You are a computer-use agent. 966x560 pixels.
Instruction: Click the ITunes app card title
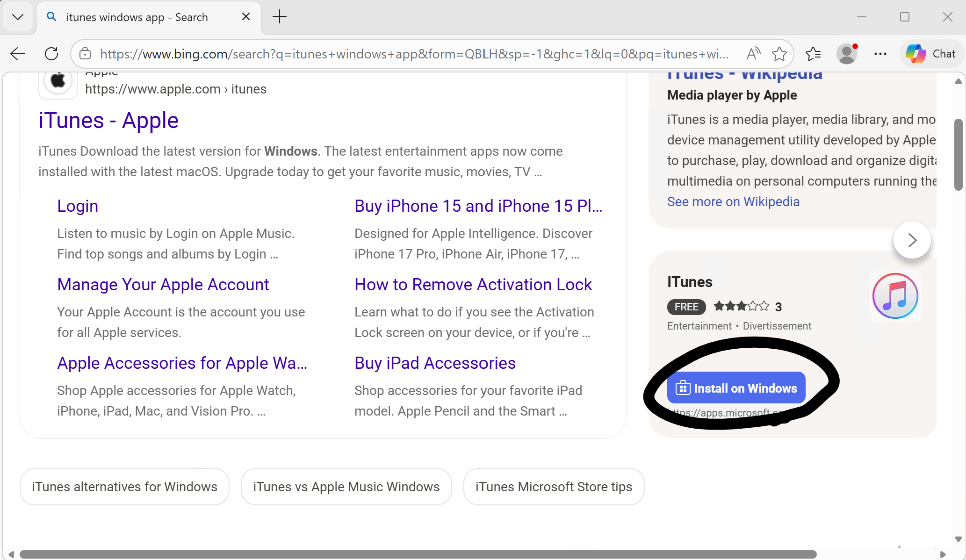(x=690, y=282)
